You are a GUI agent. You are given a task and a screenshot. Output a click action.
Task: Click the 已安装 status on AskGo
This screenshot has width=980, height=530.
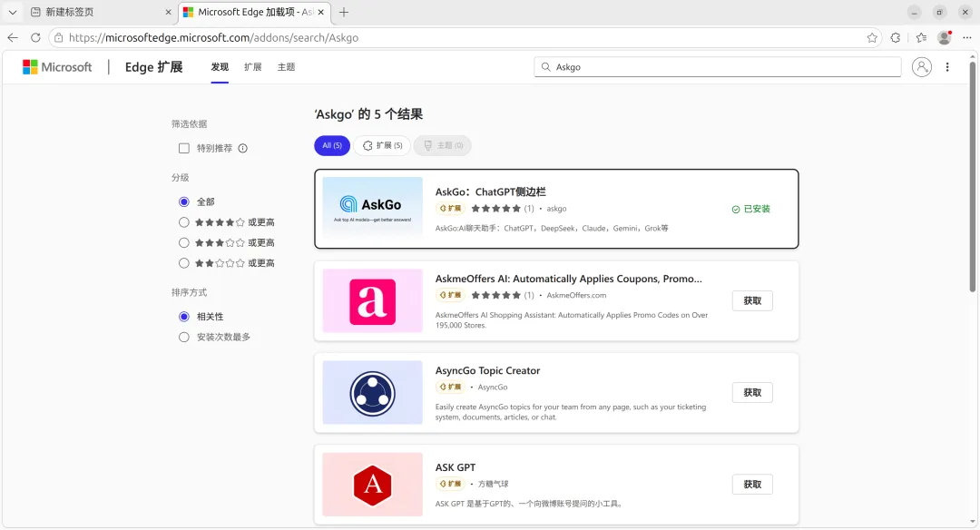[751, 209]
